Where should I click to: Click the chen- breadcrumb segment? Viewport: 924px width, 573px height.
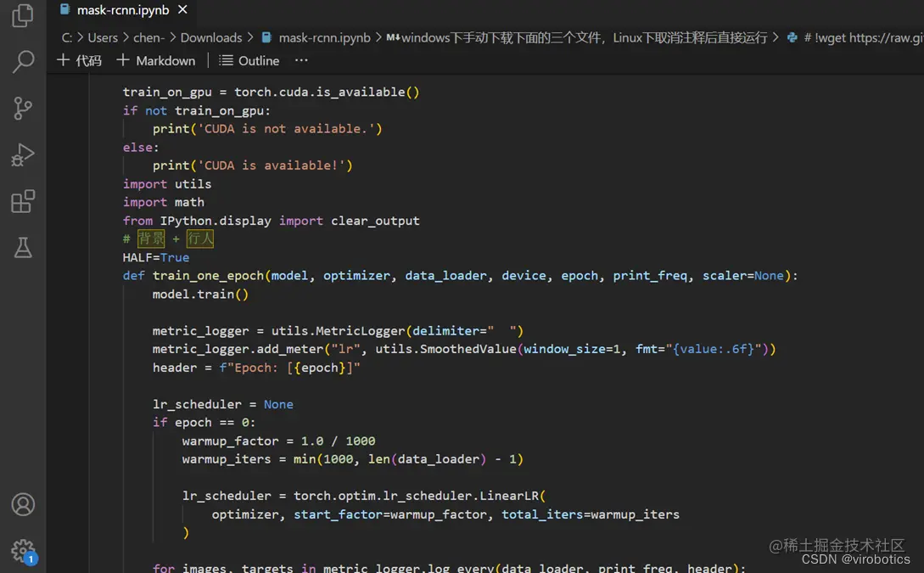pos(148,37)
